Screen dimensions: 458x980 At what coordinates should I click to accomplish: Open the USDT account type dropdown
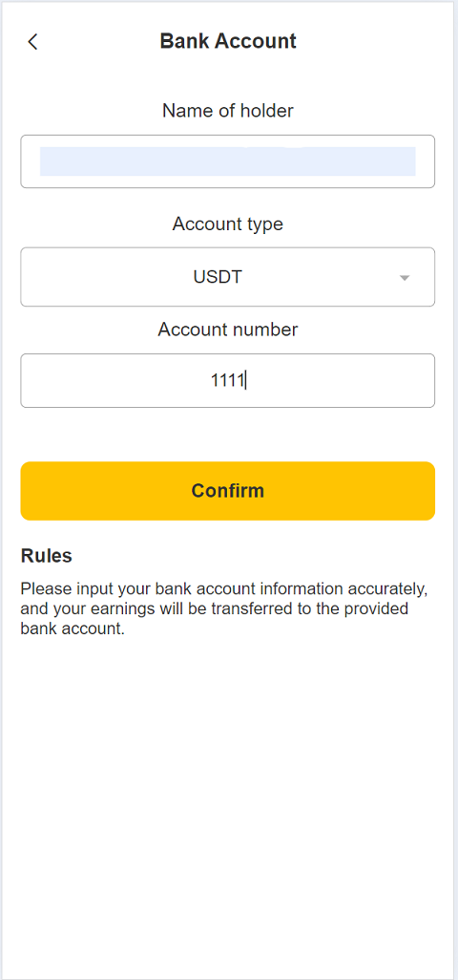pyautogui.click(x=228, y=277)
